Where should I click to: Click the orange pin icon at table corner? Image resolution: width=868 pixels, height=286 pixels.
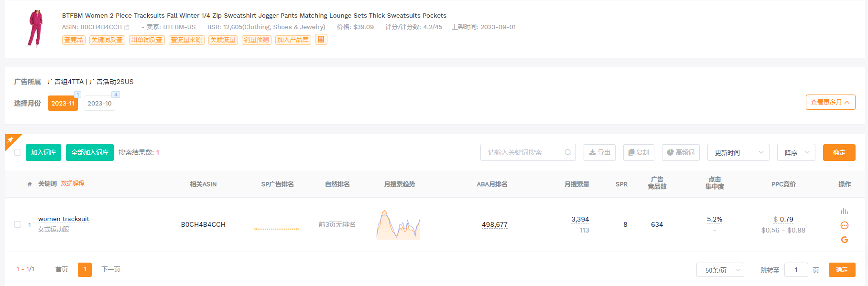click(11, 140)
